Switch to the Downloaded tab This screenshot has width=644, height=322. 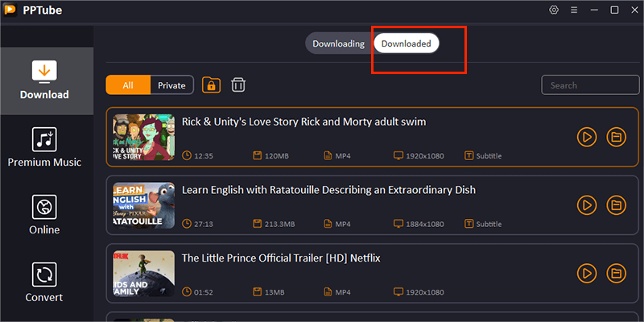click(x=406, y=43)
